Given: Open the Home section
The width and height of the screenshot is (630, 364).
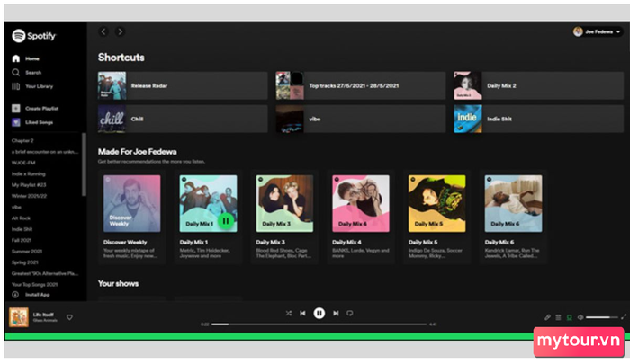Looking at the screenshot, I should [26, 58].
